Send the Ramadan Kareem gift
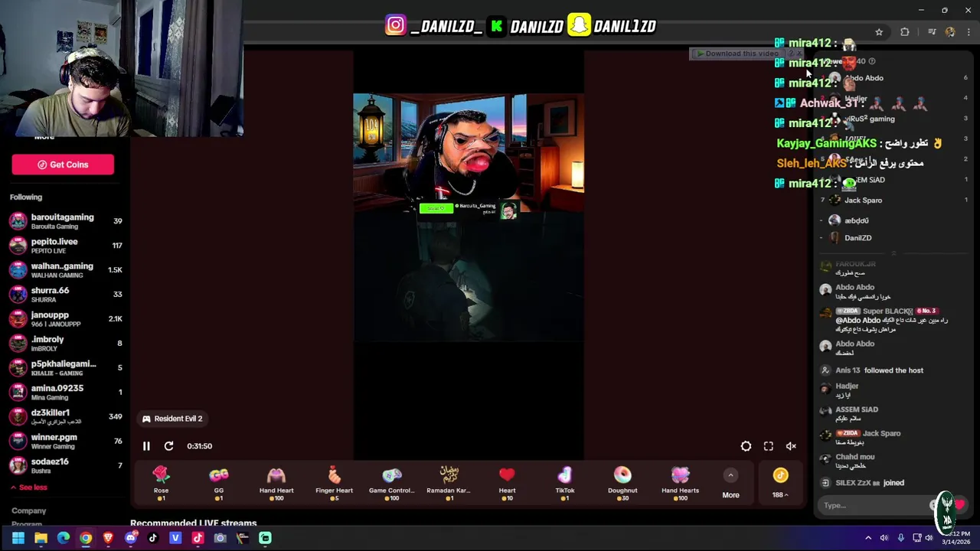This screenshot has height=551, width=980. pyautogui.click(x=449, y=484)
